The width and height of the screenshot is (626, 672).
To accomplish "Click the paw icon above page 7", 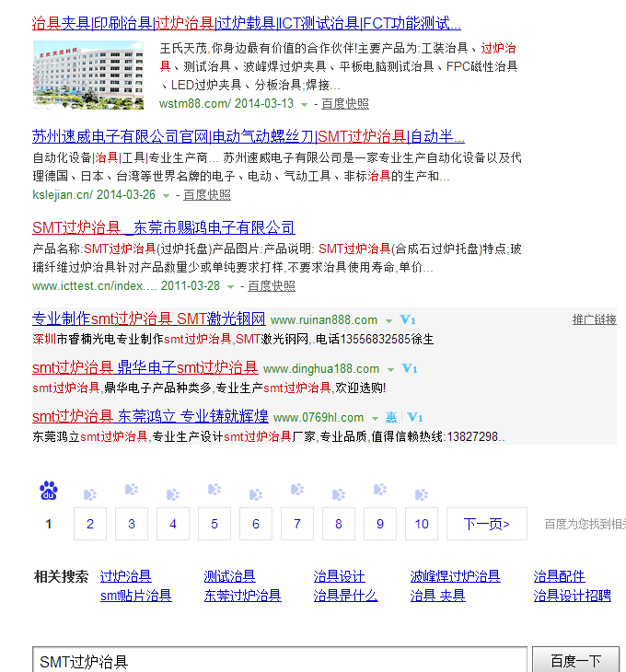I will click(297, 490).
